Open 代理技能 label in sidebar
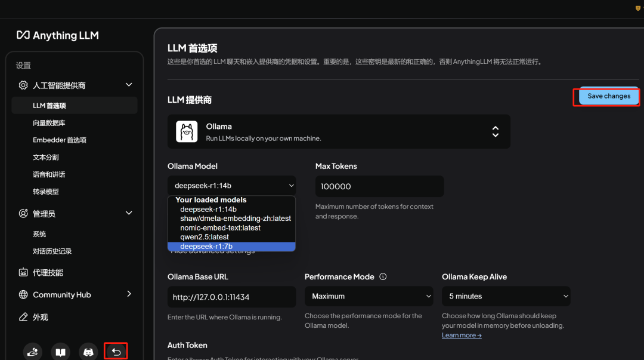The height and width of the screenshot is (360, 644). [x=48, y=272]
